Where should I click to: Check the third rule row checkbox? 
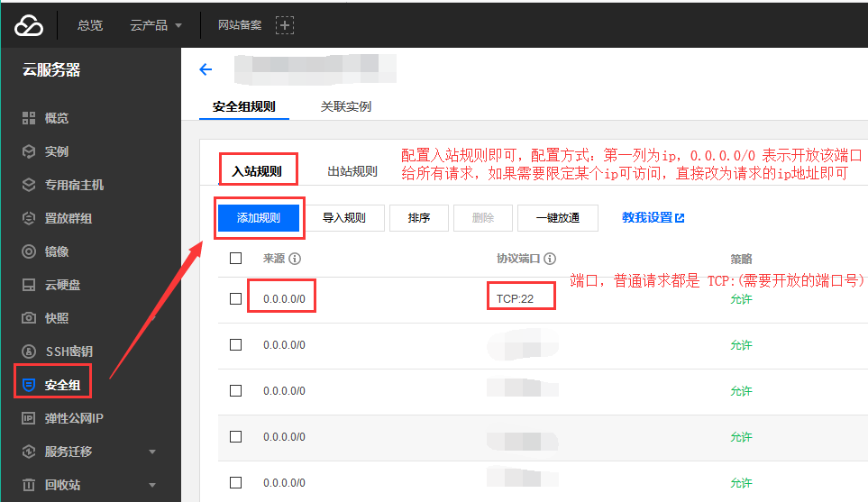[236, 391]
